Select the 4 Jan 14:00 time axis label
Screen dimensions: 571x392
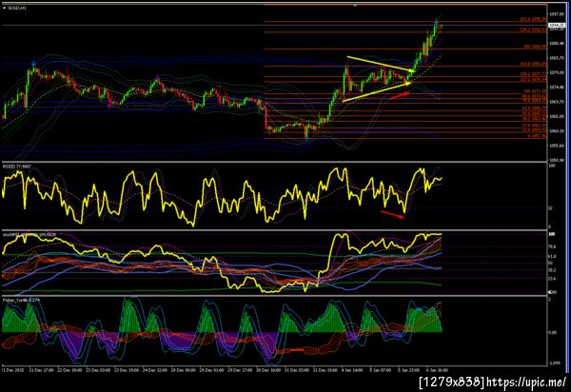pos(351,370)
